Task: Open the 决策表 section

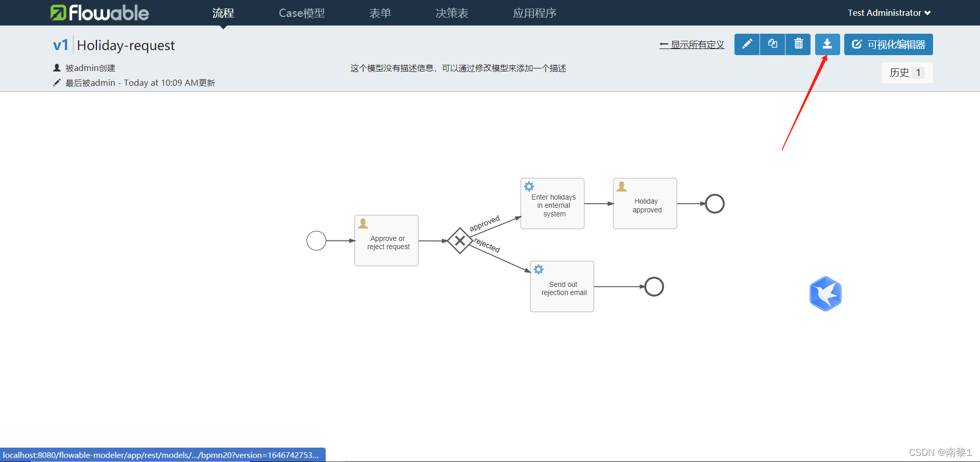Action: (451, 13)
